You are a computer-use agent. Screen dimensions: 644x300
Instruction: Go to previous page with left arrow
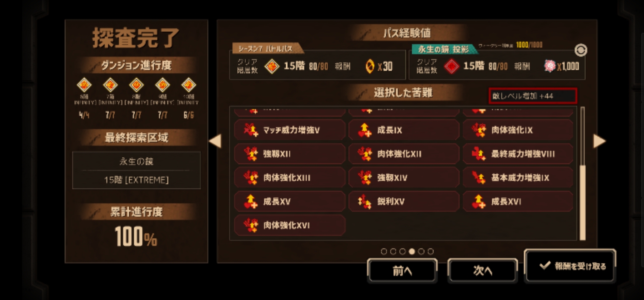click(215, 141)
